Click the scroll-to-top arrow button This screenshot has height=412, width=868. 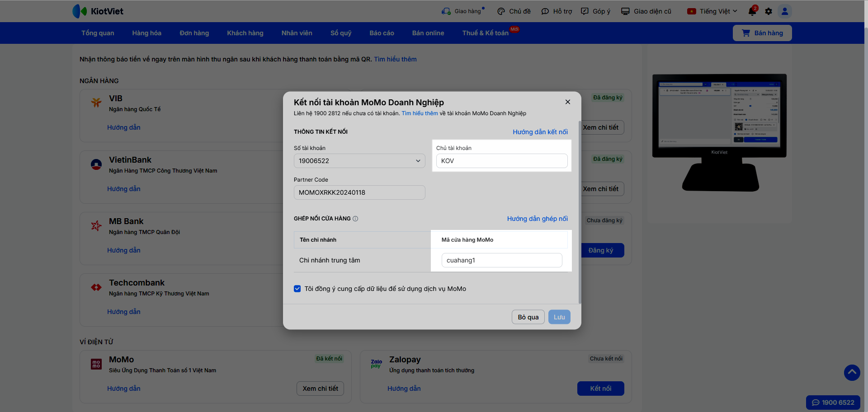click(x=852, y=373)
